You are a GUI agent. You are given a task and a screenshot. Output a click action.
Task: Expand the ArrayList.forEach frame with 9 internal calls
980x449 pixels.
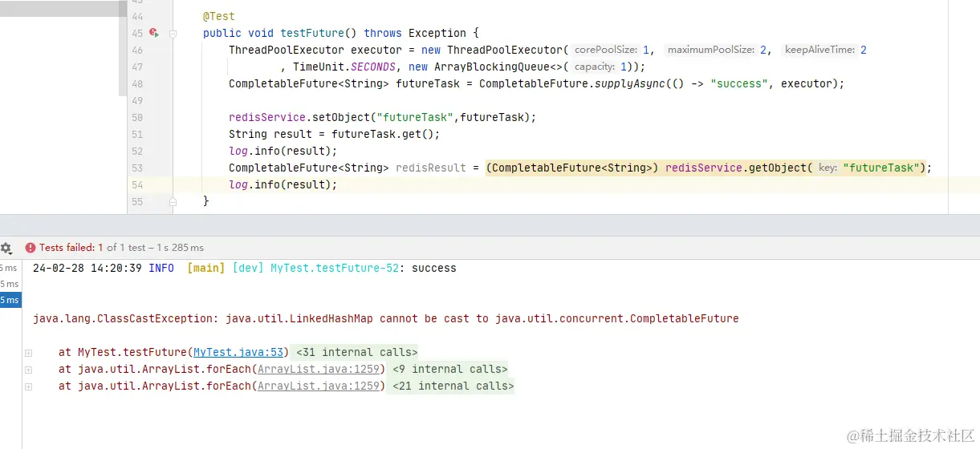click(x=28, y=370)
